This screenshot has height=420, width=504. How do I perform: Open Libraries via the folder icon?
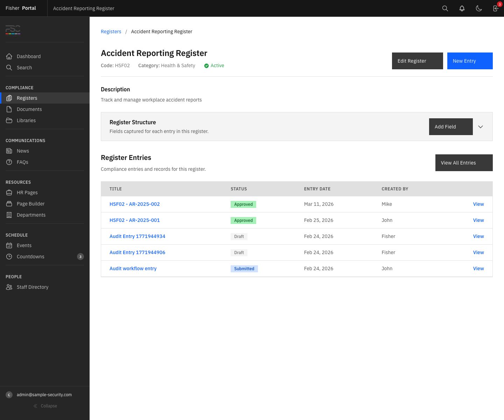click(9, 120)
